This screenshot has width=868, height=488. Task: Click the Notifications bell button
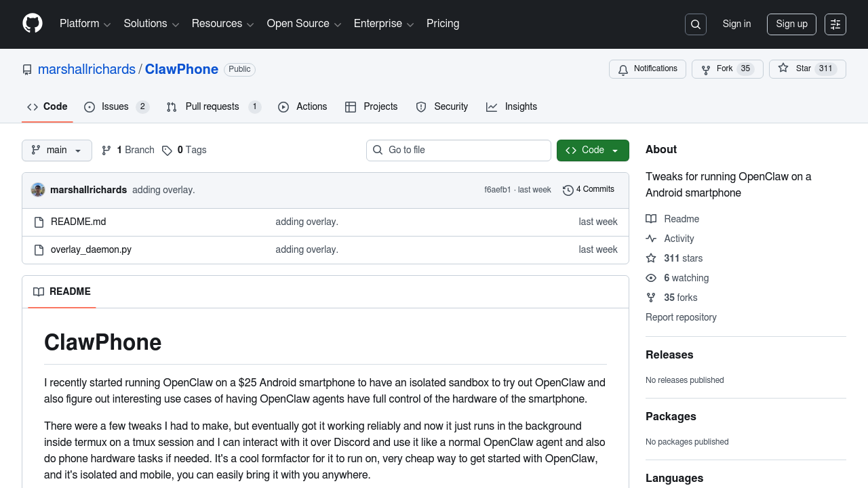point(648,69)
